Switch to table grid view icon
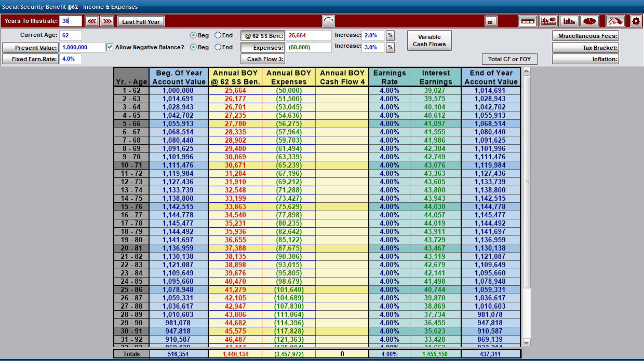This screenshot has height=361, width=644. tap(528, 21)
